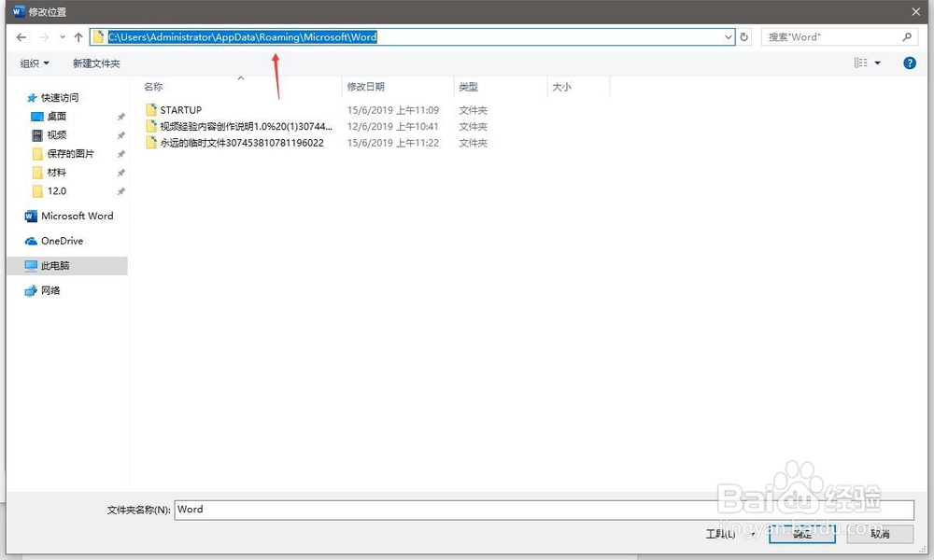Click the magnifier search icon
Screen dimensions: 934x560
coord(907,37)
